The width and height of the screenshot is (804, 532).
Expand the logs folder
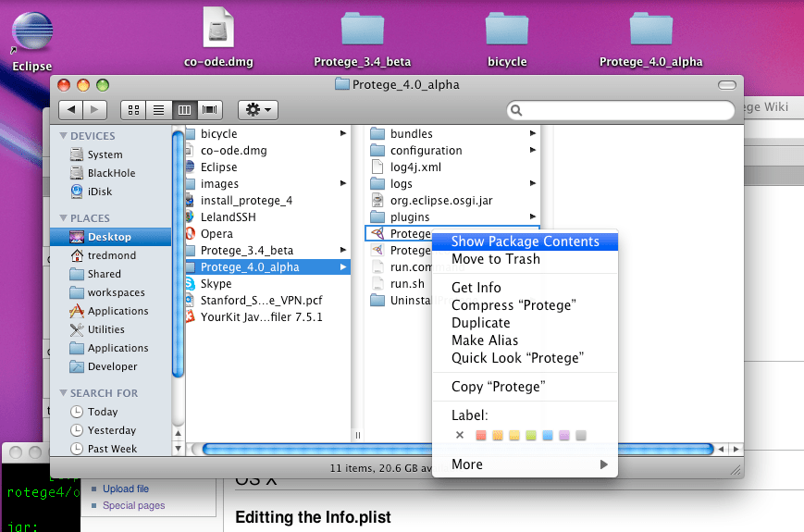[x=533, y=183]
